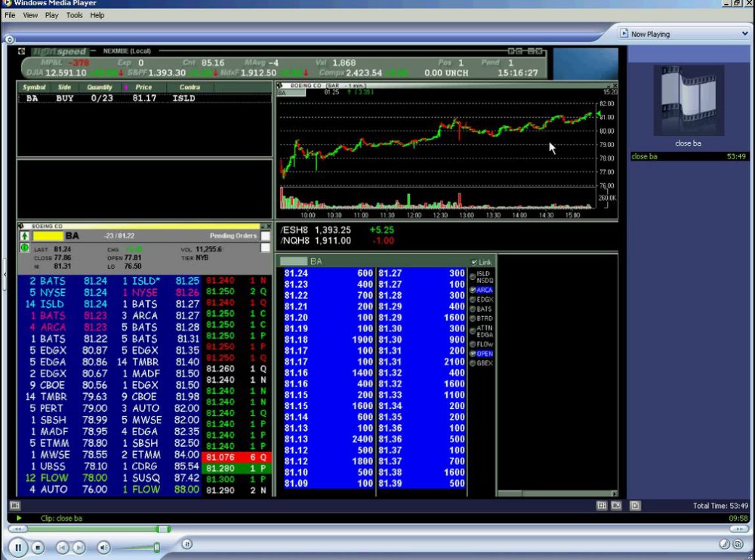Click the playlist toggle icon near Total Time

pyautogui.click(x=635, y=506)
